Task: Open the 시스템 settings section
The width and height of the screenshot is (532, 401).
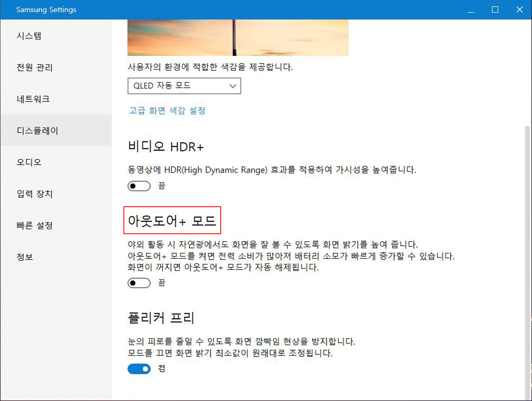Action: coord(29,36)
